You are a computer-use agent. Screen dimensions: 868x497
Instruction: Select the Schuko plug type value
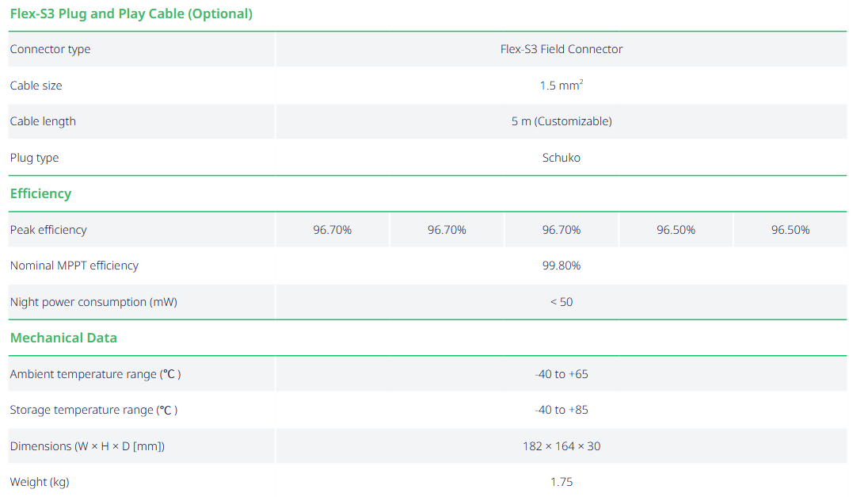(x=561, y=158)
